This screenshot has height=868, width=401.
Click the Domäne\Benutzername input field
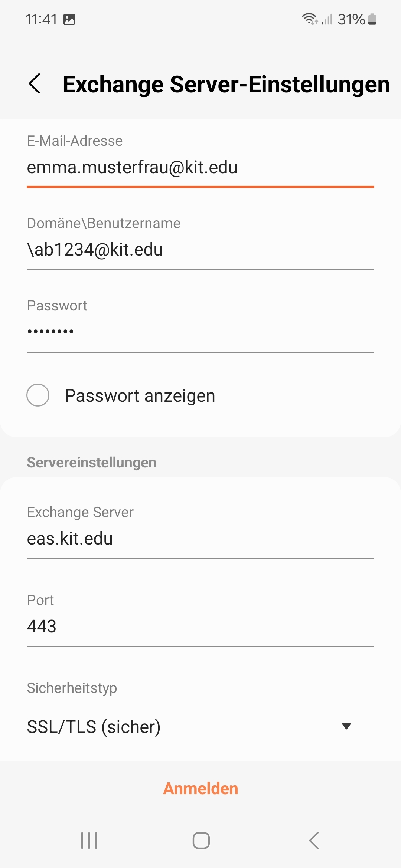pyautogui.click(x=200, y=250)
